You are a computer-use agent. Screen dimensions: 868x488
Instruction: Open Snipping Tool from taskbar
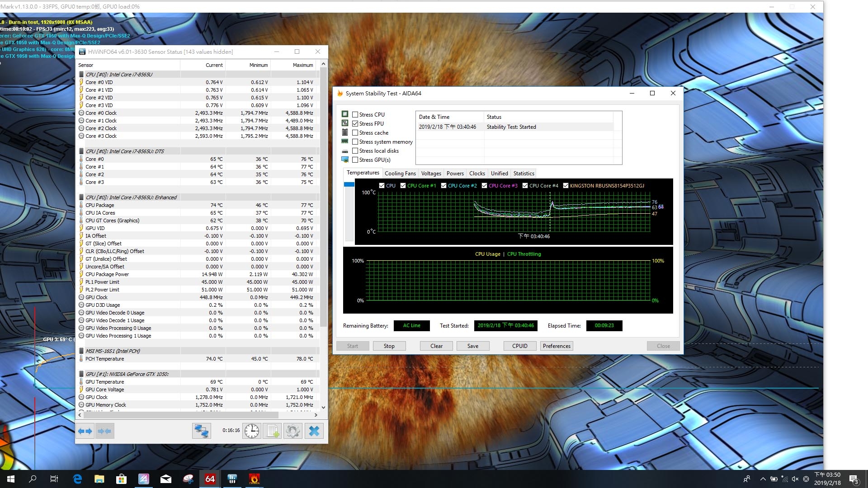tap(188, 479)
